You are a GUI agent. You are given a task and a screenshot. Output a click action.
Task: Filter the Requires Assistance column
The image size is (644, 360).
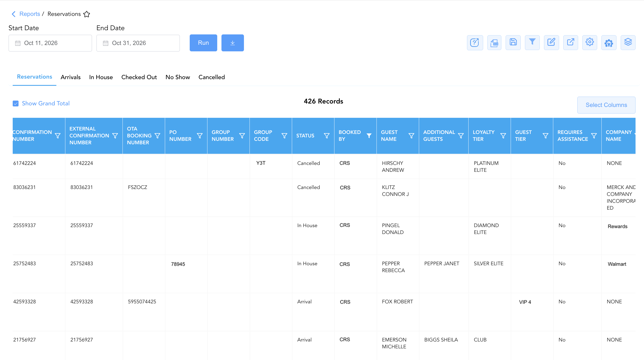point(594,136)
